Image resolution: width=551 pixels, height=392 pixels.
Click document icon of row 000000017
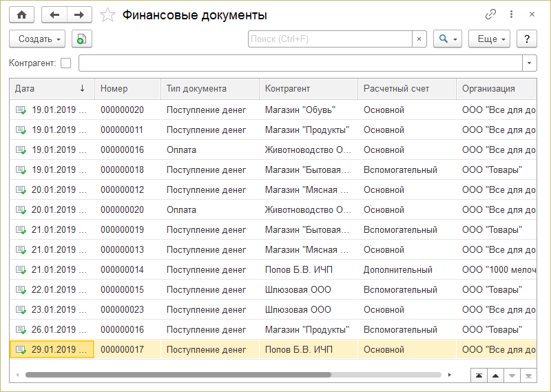21,350
